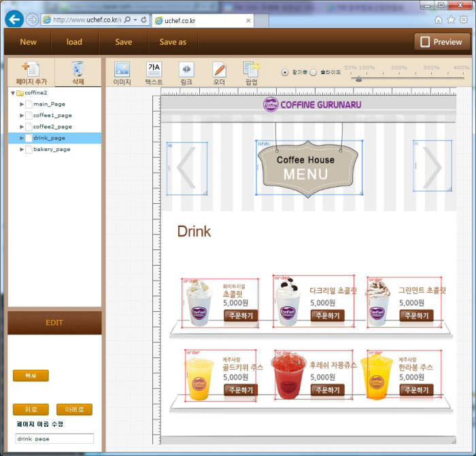Click the Drink heading text on canvas
This screenshot has width=476, height=456.
(x=194, y=232)
